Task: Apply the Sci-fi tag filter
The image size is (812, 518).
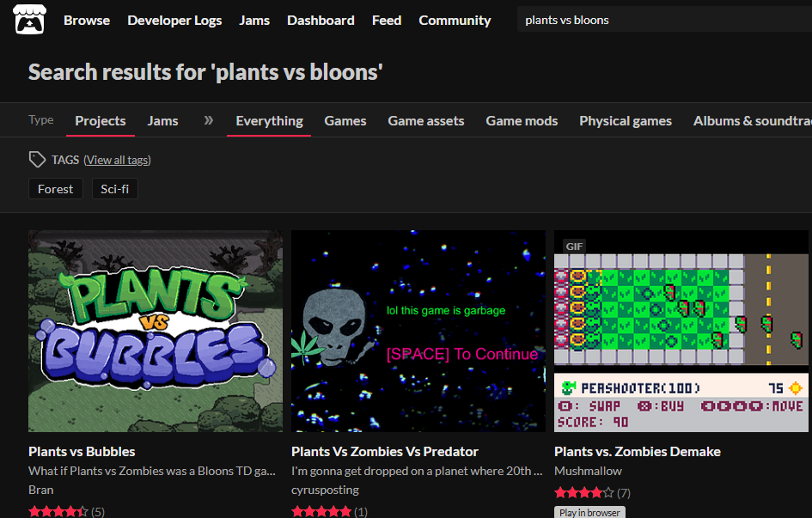Action: (114, 189)
